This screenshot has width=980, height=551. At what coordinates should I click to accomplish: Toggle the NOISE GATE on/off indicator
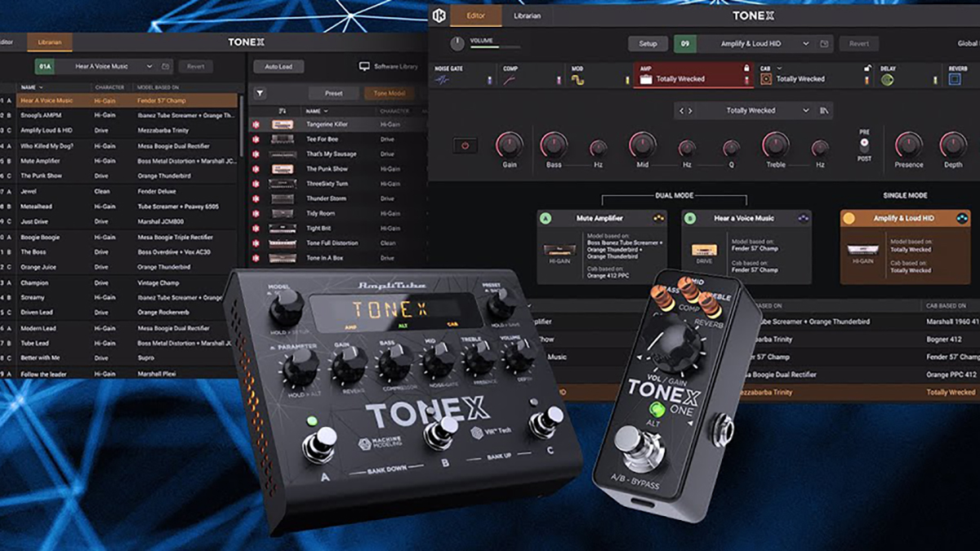490,80
